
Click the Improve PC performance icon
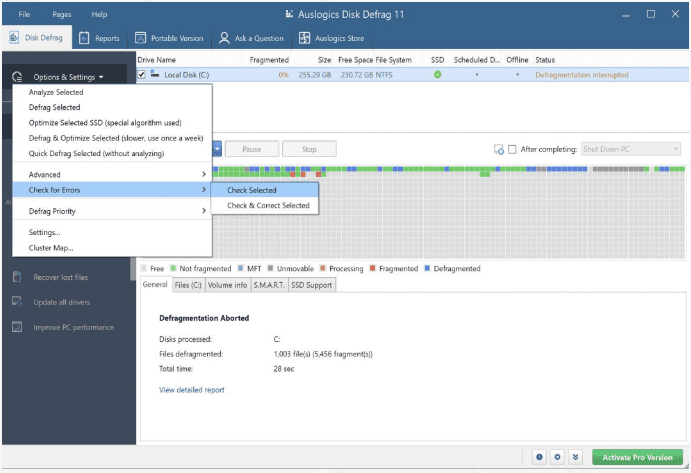pos(17,327)
